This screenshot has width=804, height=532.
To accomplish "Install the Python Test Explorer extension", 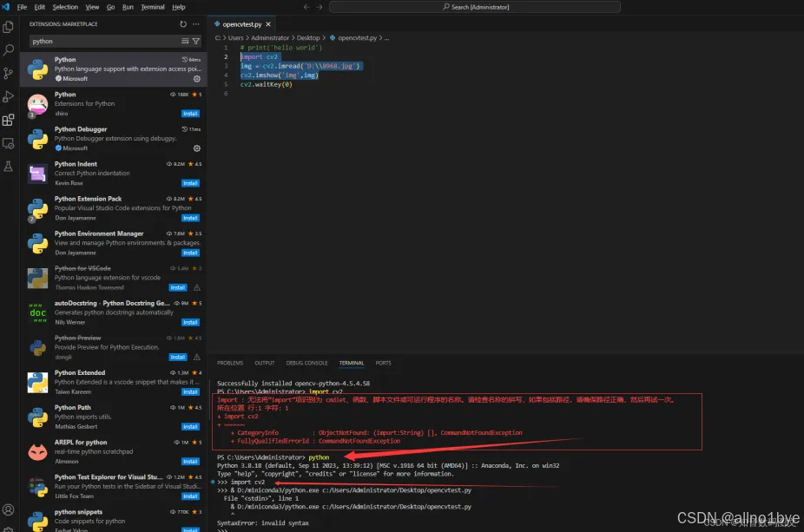I will (190, 496).
